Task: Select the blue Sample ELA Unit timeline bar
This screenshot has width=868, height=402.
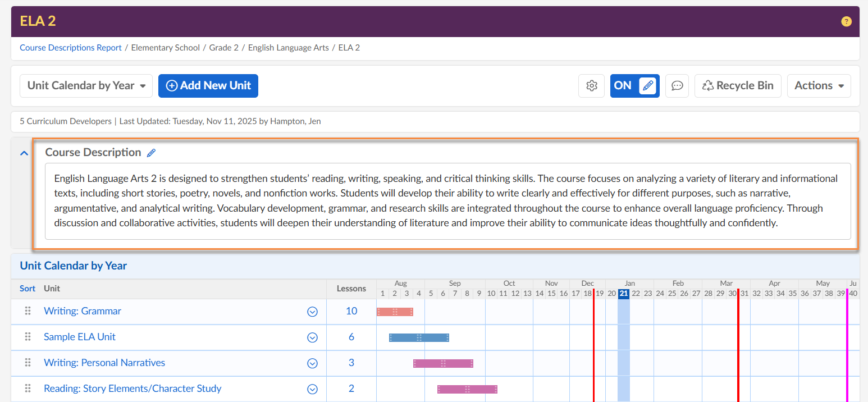Action: 419,337
